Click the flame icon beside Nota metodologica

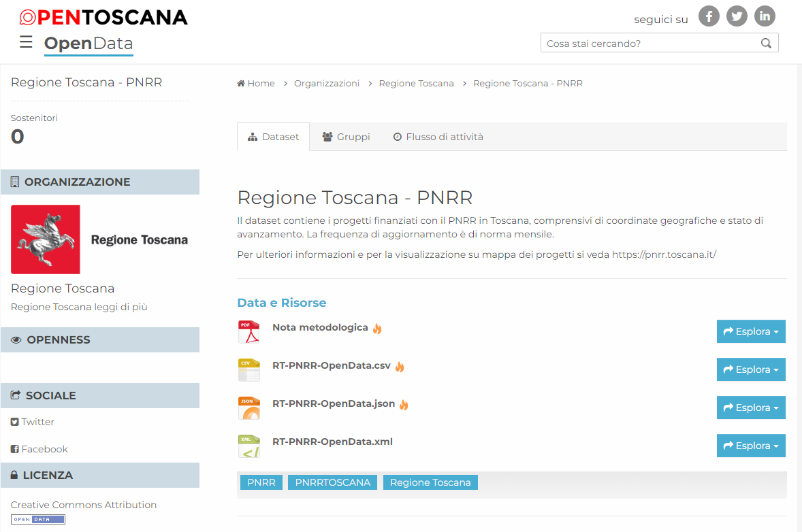point(377,329)
